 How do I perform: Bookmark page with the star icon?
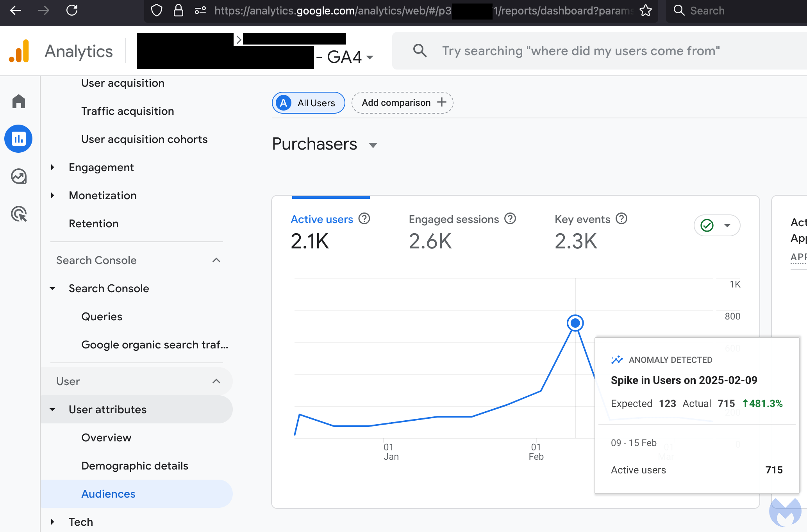pos(645,11)
